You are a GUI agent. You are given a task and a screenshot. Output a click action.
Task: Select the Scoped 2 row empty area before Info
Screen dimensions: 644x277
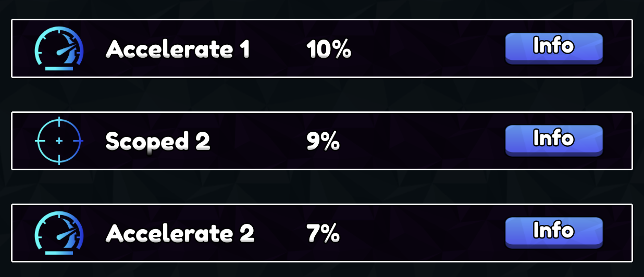(x=422, y=141)
